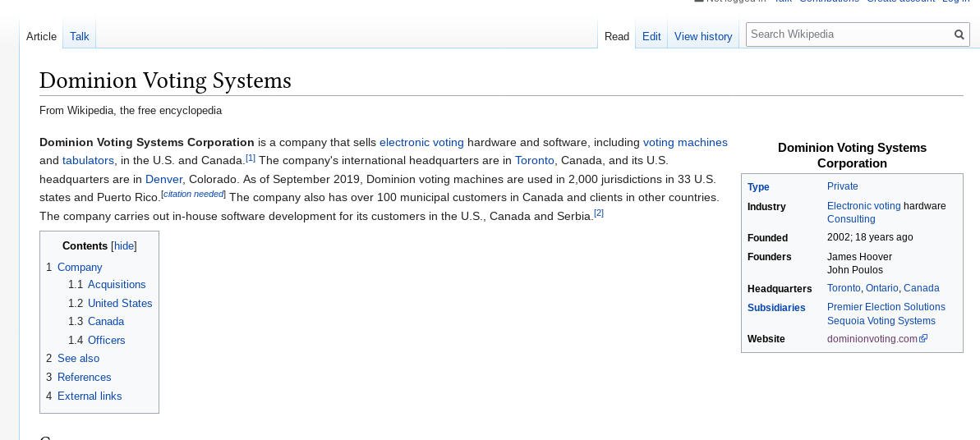This screenshot has height=440, width=980.
Task: Follow the Toronto link in the paragraph
Action: point(535,160)
